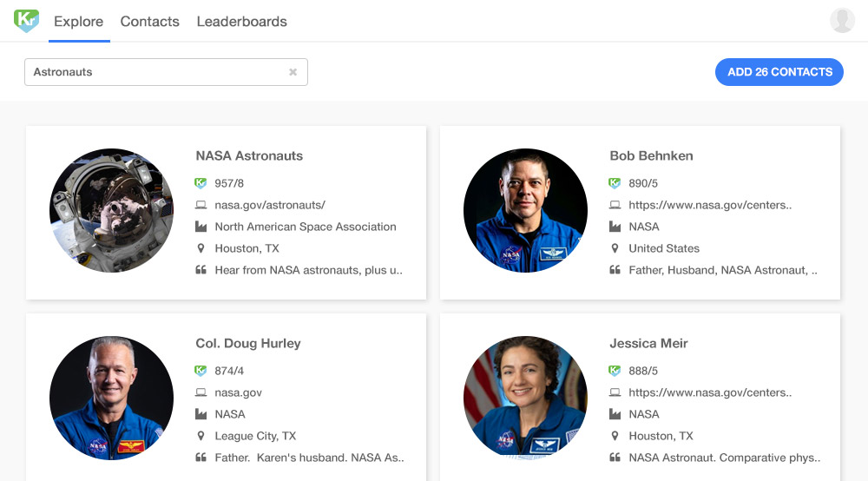Screen dimensions: 868x481
Task: Select Jessica Meir's NASA Astronaut bio text
Action: (724, 458)
